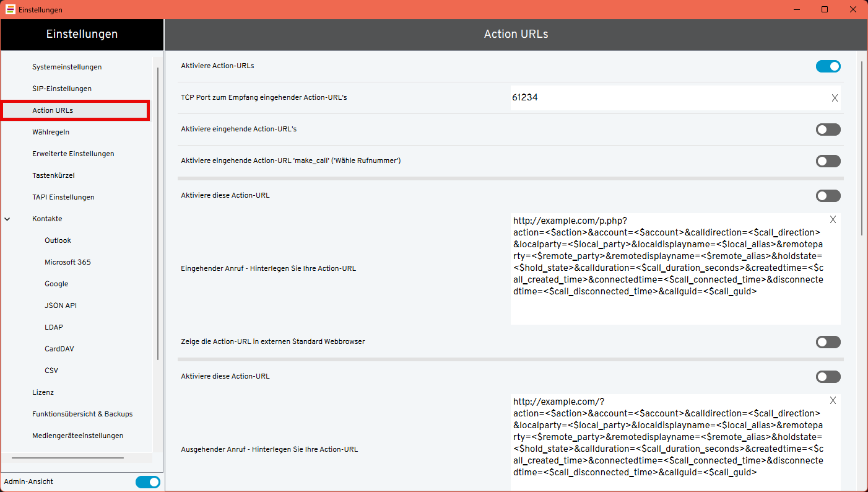
Task: Toggle 'Zeige die Action-URL in externen Standard Webbrowser'
Action: (828, 342)
